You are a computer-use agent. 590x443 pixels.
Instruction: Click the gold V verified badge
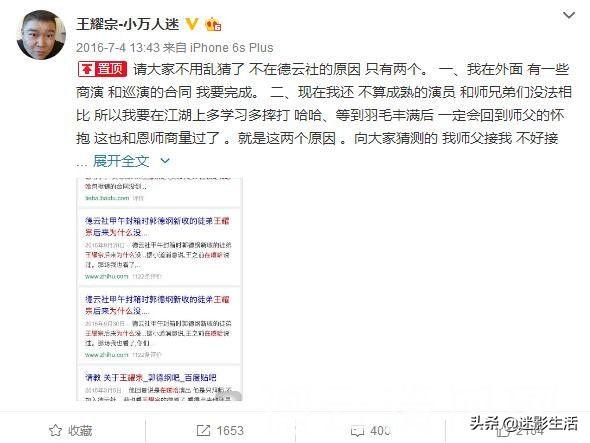(x=192, y=24)
